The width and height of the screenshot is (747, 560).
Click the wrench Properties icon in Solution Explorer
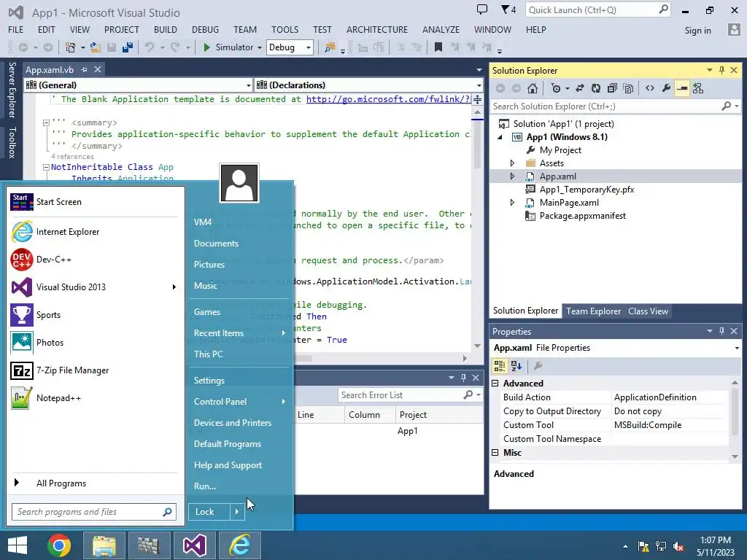pyautogui.click(x=666, y=88)
